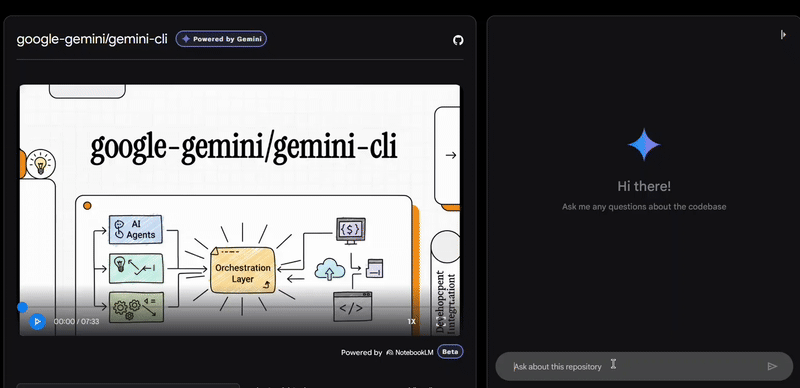Click the Powered by Gemini badge

tap(221, 39)
